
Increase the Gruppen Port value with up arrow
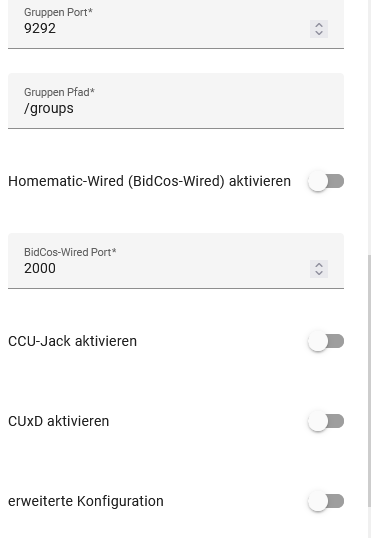pos(319,25)
